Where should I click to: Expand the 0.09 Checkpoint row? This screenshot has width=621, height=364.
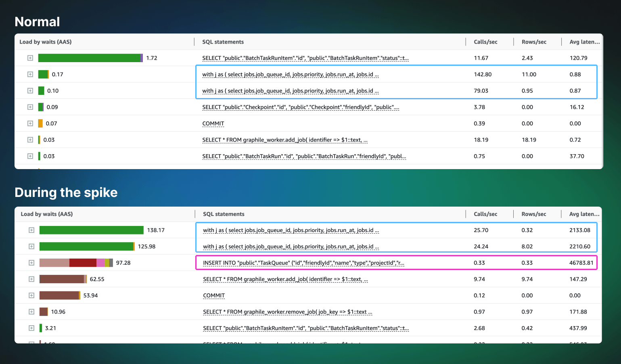tap(30, 107)
